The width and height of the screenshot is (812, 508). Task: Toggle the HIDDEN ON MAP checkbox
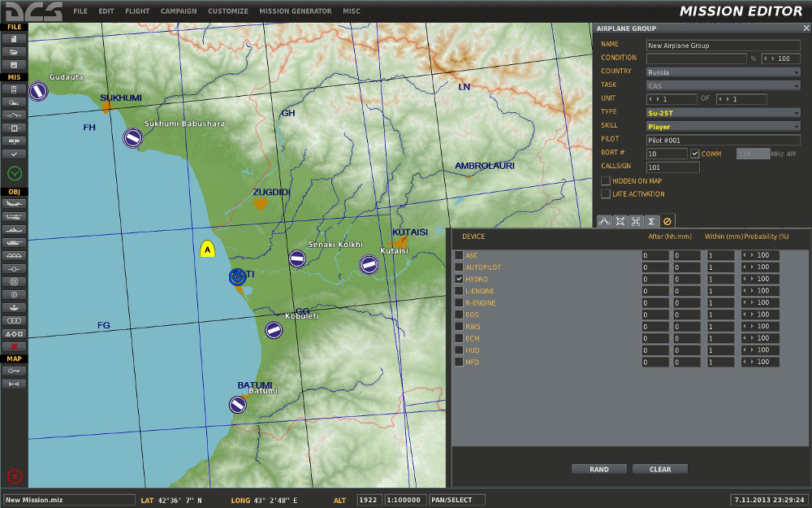tap(606, 181)
